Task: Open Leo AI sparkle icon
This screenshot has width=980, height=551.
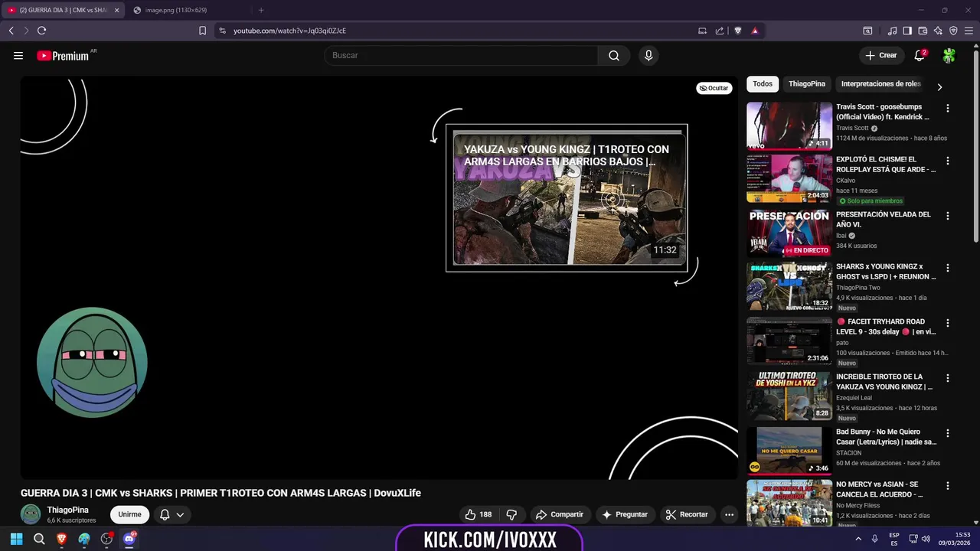Action: pos(938,31)
